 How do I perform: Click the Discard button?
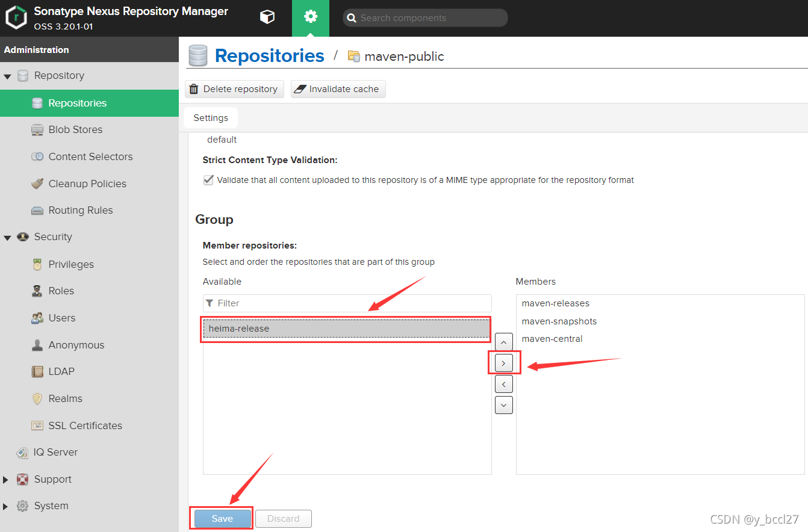(x=284, y=519)
